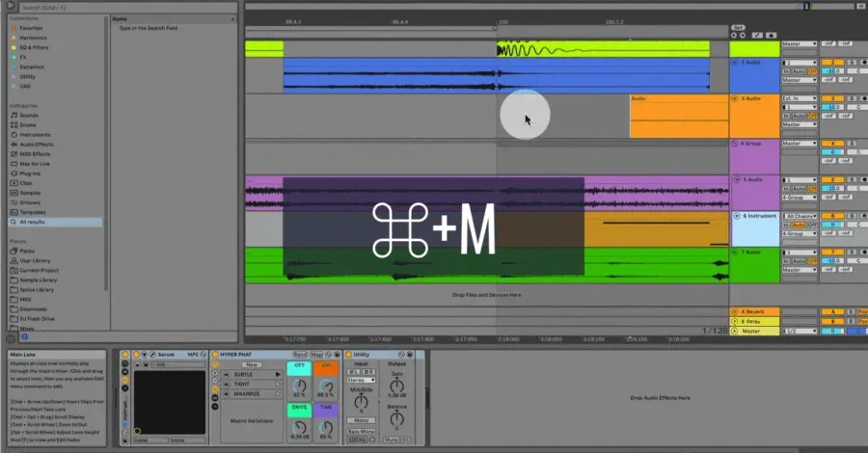Open the Sample Library folder

[x=39, y=280]
